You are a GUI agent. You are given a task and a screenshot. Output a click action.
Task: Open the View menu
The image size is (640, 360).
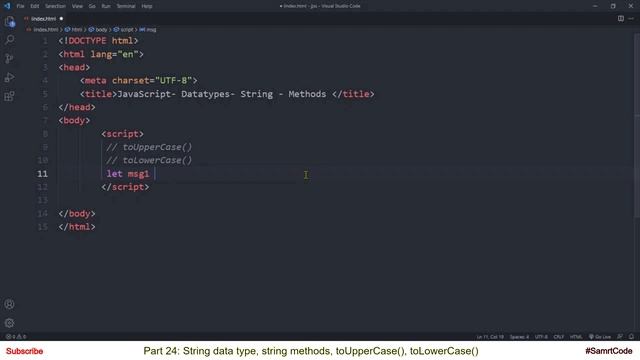click(77, 6)
